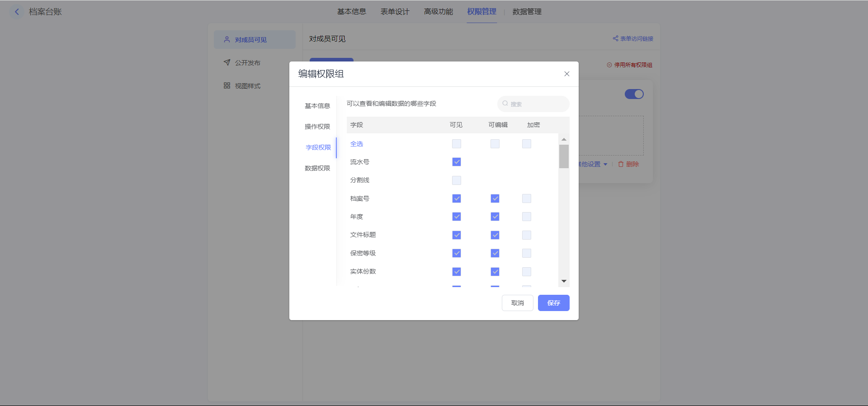Click the field list scroll down arrow
Image resolution: width=868 pixels, height=406 pixels.
tap(564, 281)
